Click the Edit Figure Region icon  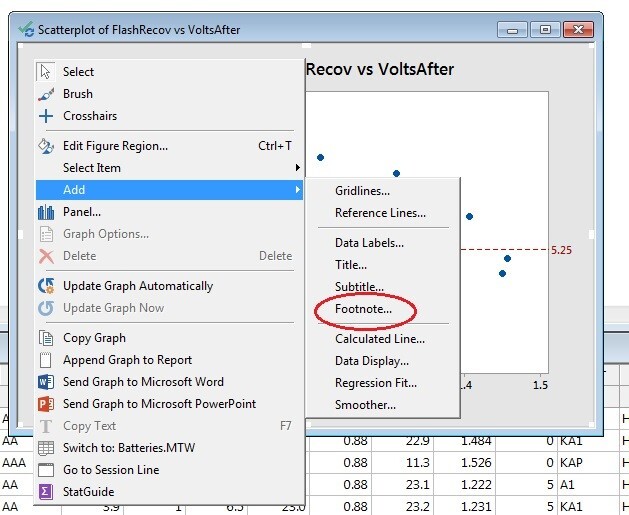tap(45, 146)
